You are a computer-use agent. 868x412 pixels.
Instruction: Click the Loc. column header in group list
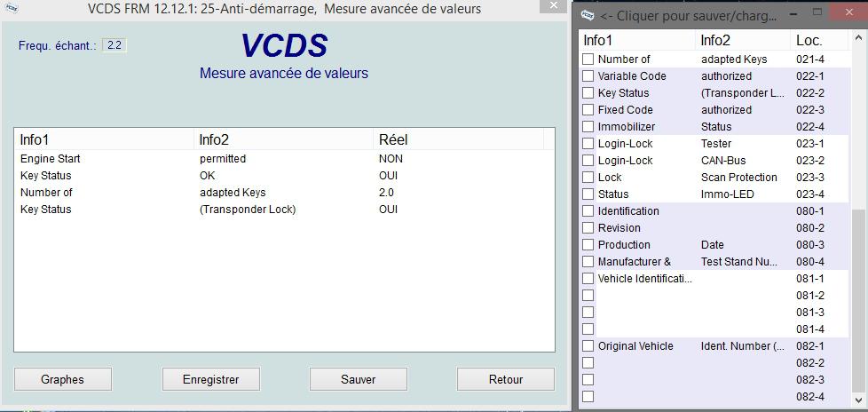[x=818, y=41]
